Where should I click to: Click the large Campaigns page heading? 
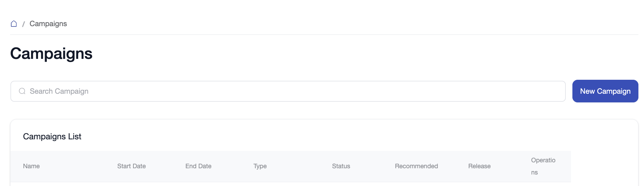coord(51,54)
